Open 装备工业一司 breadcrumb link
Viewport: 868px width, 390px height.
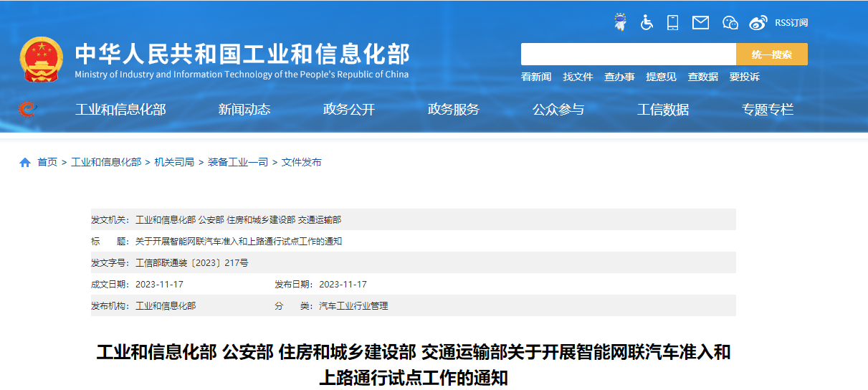tap(238, 163)
